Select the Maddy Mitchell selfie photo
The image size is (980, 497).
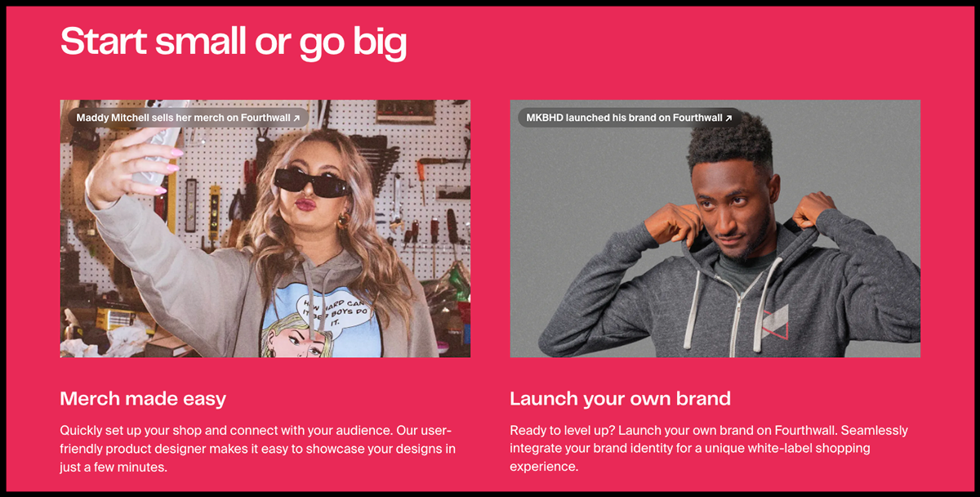265,228
